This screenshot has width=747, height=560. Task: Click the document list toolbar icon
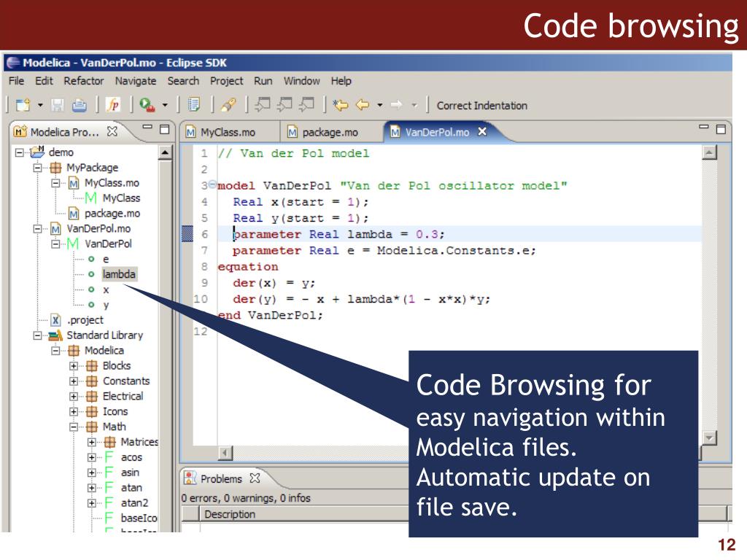(x=193, y=105)
